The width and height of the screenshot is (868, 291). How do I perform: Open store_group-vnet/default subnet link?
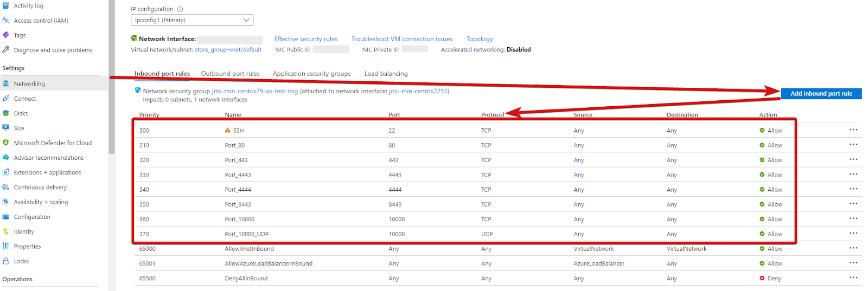click(x=228, y=50)
